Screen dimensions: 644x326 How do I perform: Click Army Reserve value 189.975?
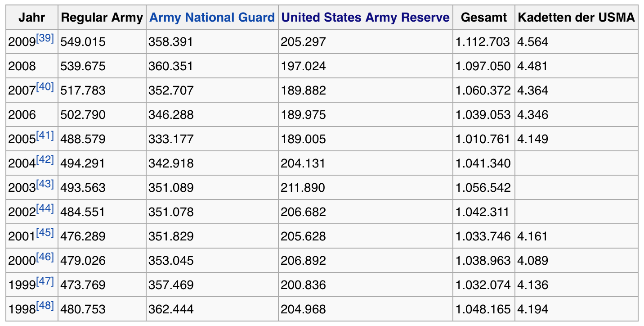(x=304, y=115)
